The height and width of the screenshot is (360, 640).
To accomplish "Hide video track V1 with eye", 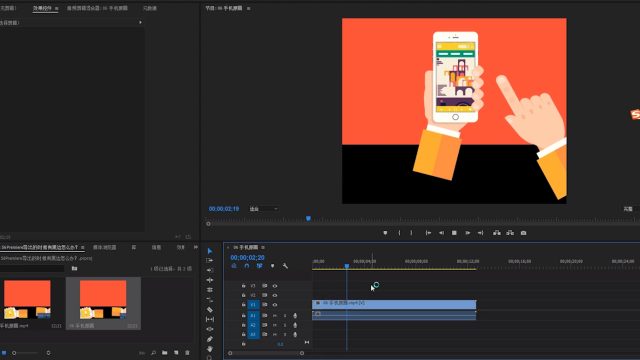I will (275, 304).
